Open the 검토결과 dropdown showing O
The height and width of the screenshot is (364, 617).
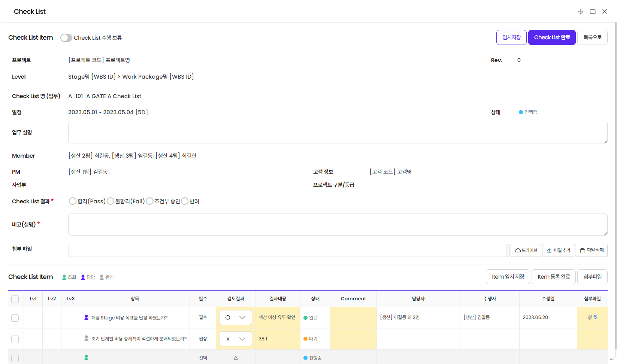pos(236,318)
